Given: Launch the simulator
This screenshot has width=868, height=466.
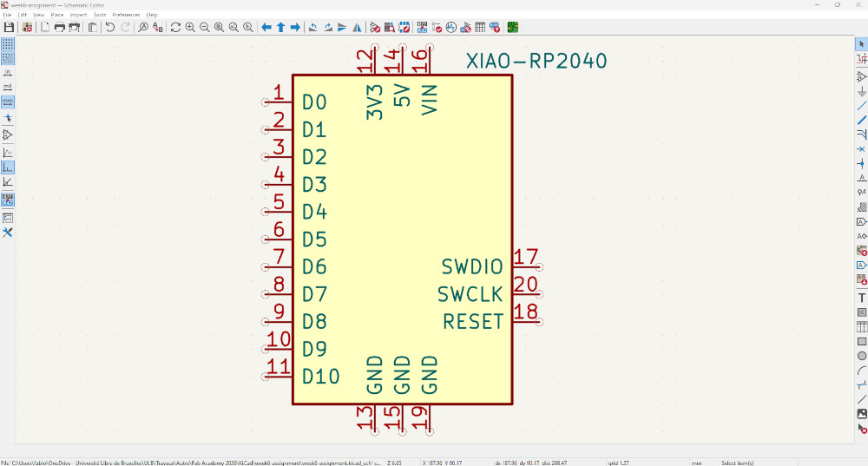Looking at the screenshot, I should coord(451,27).
